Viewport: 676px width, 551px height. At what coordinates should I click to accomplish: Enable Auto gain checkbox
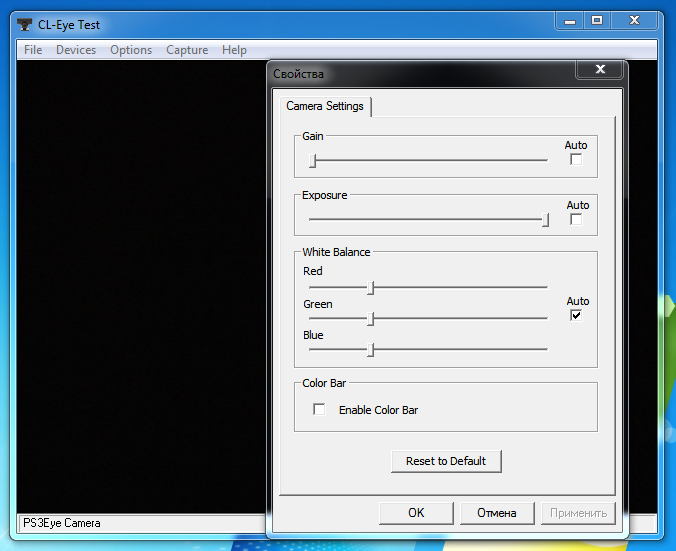(x=576, y=160)
